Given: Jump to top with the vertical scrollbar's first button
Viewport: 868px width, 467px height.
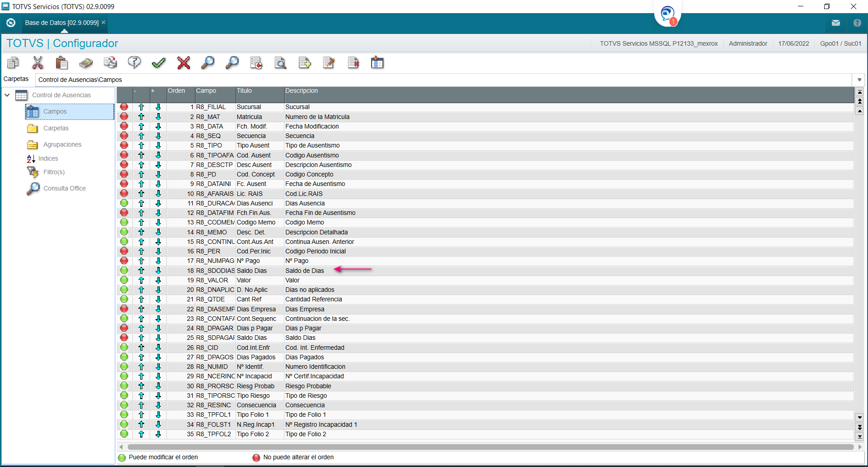Looking at the screenshot, I should [860, 91].
